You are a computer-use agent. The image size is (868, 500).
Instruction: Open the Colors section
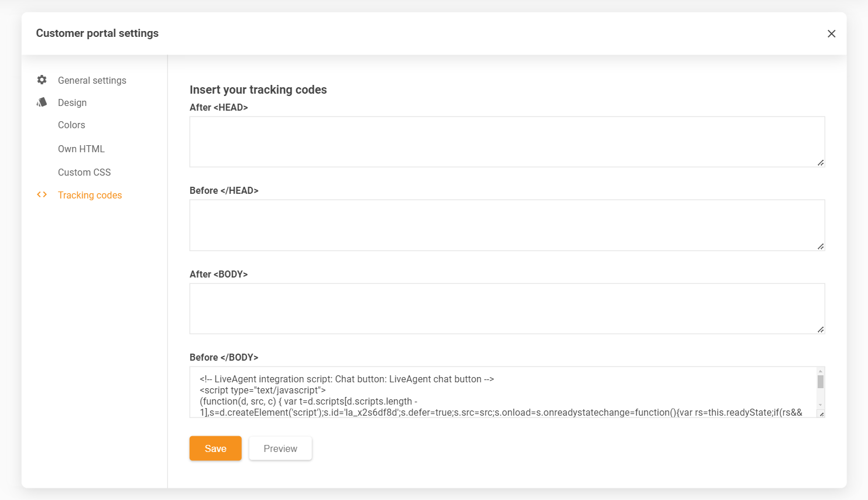pyautogui.click(x=71, y=125)
